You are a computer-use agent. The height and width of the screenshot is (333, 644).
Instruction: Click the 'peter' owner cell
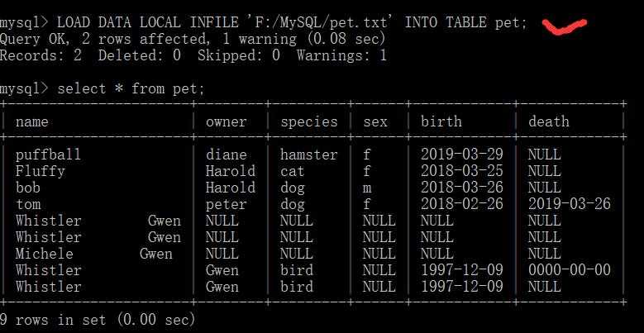tap(227, 204)
